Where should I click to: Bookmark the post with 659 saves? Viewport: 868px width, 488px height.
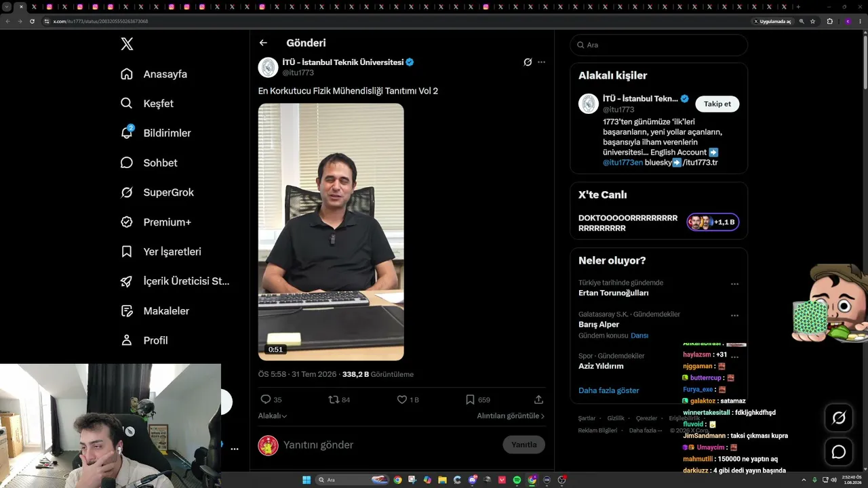470,400
